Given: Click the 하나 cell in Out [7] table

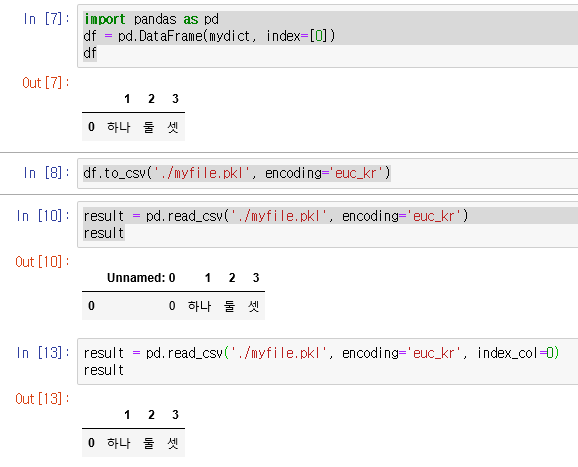Looking at the screenshot, I should click(x=119, y=127).
